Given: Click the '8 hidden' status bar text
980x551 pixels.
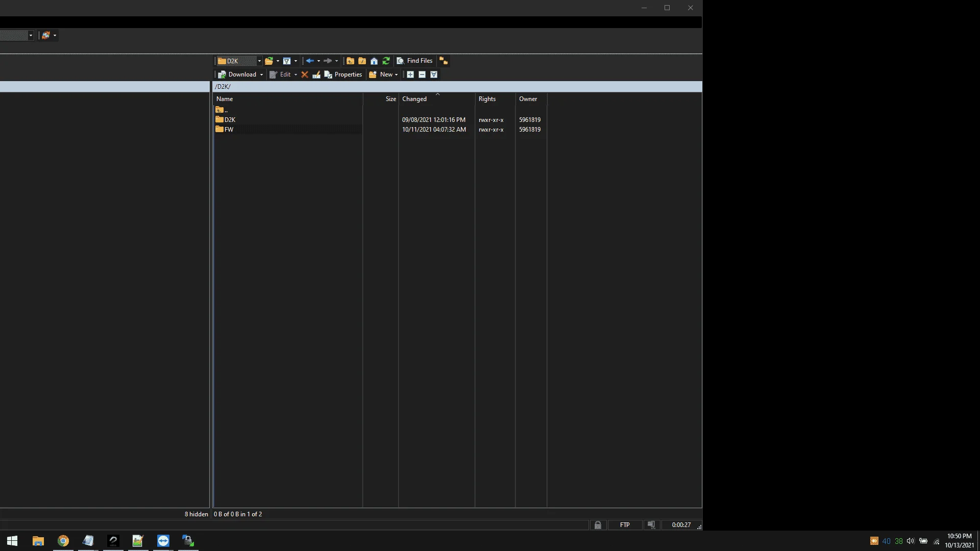Looking at the screenshot, I should 196,514.
